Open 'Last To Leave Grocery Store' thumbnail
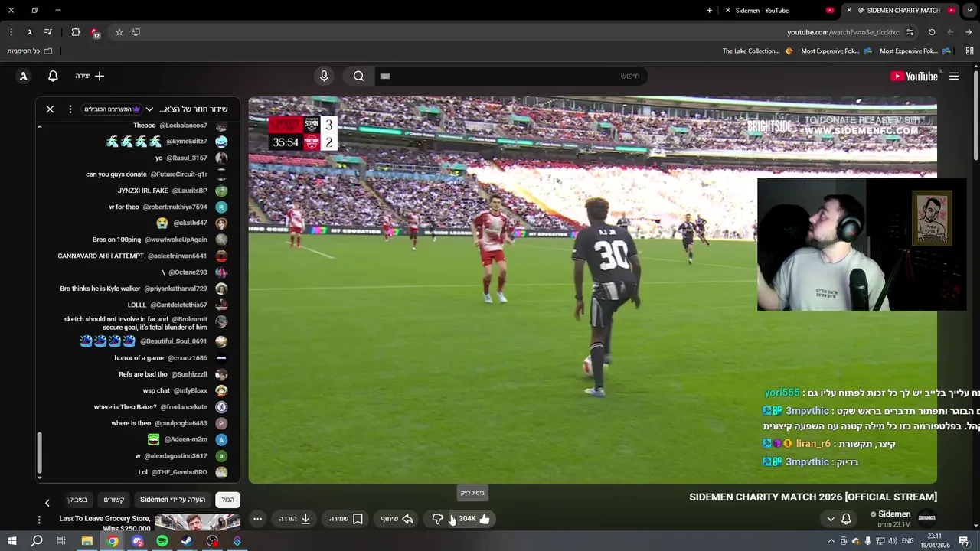Image resolution: width=980 pixels, height=551 pixels. (198, 523)
